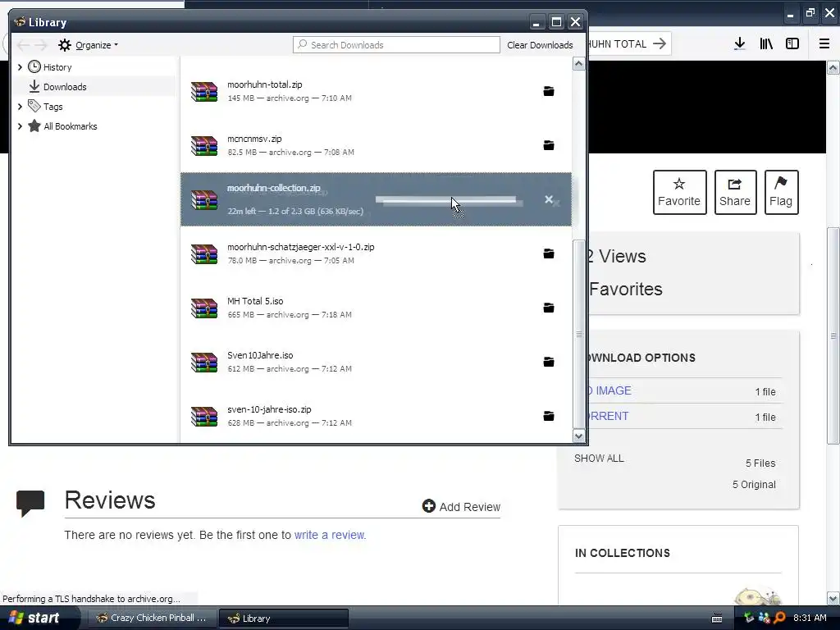Click the Flag button on archive.org page
The width and height of the screenshot is (840, 630).
(781, 192)
